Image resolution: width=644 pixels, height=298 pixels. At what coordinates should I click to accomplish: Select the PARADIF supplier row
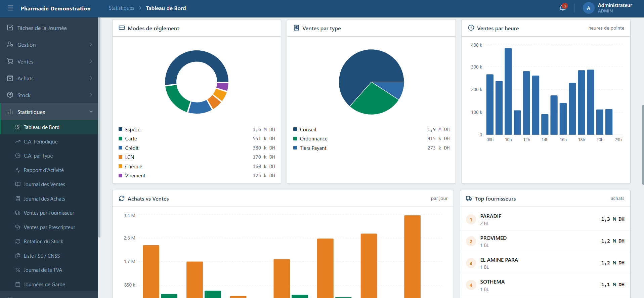[x=545, y=219]
